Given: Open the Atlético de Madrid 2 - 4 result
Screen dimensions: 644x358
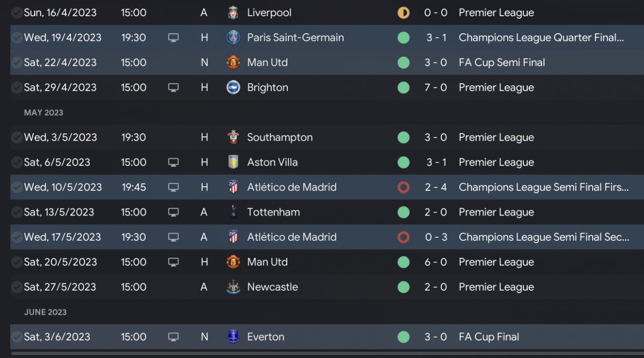Looking at the screenshot, I should pyautogui.click(x=436, y=187).
